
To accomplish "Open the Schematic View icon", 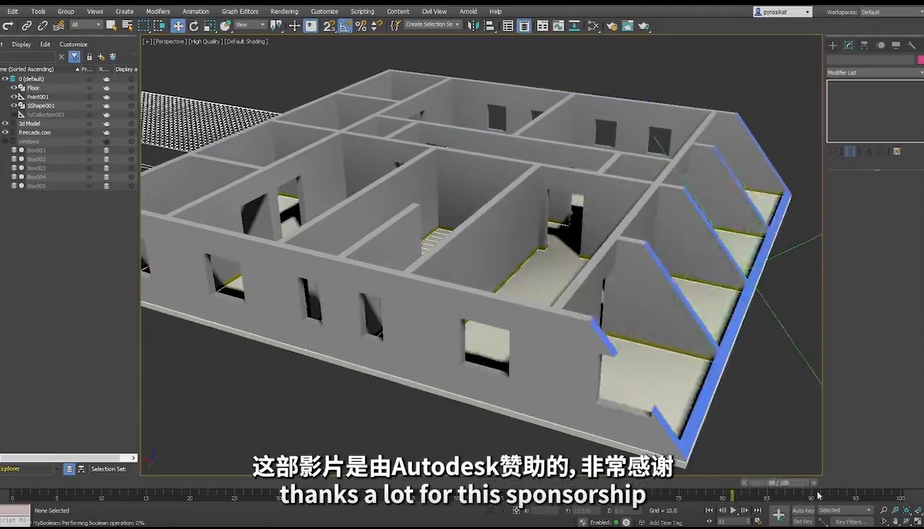I will [x=574, y=25].
